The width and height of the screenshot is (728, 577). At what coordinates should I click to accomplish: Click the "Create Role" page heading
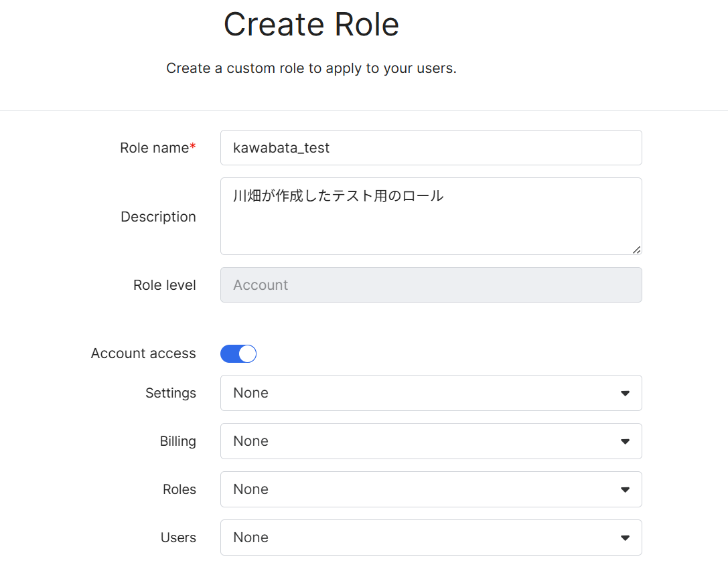coord(311,25)
